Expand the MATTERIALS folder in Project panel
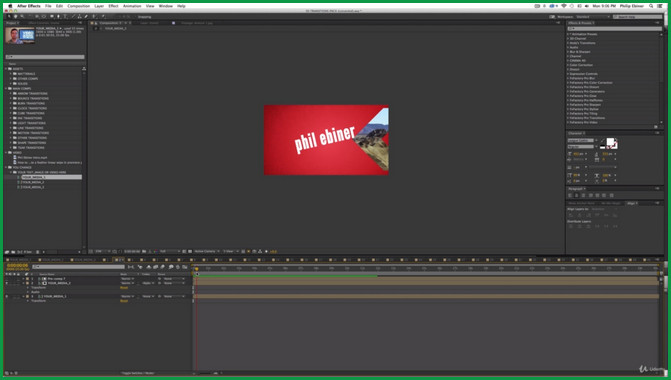The image size is (671, 380). pyautogui.click(x=11, y=74)
